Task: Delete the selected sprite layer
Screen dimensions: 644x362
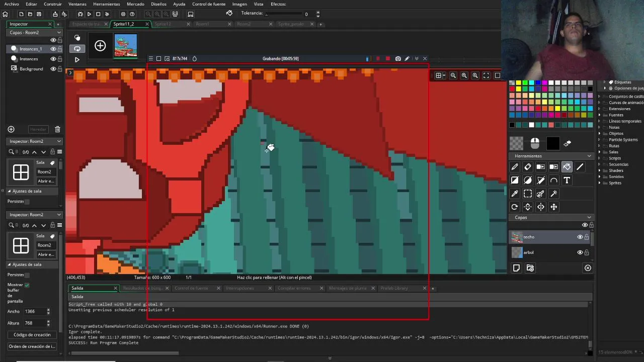Action: point(588,268)
